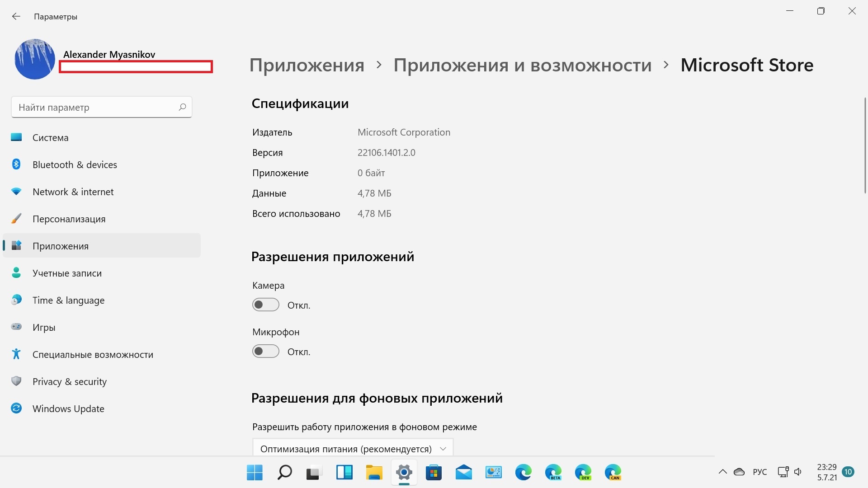868x488 pixels.
Task: Open the notification badge showing 10
Action: 848,472
